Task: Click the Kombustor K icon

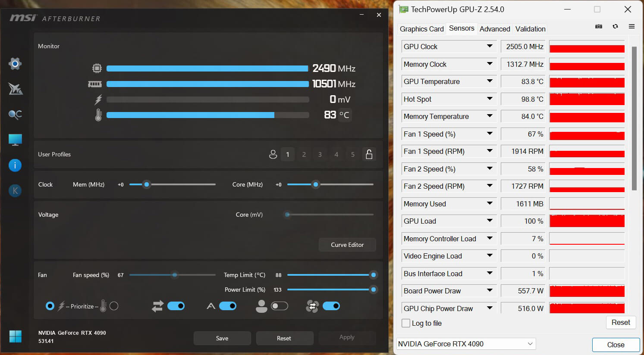Action: pos(15,190)
